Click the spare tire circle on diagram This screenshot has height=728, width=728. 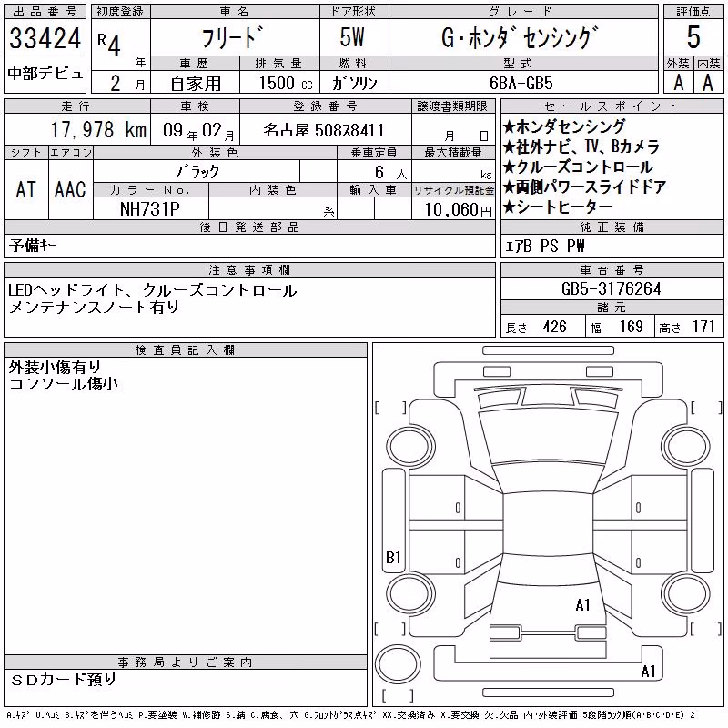[398, 664]
